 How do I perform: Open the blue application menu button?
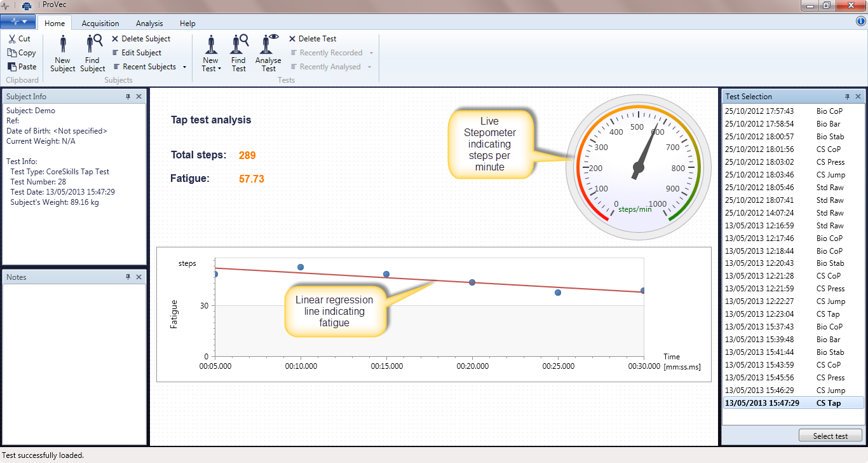pyautogui.click(x=18, y=22)
